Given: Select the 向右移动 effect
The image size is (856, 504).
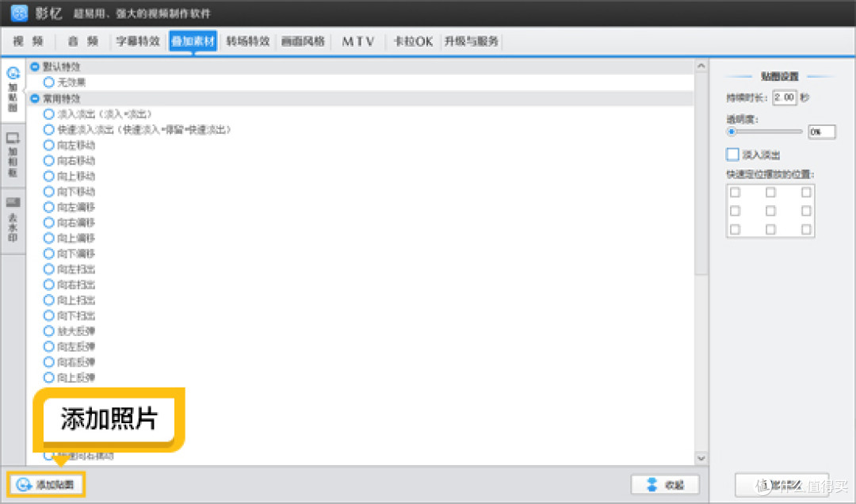Looking at the screenshot, I should coord(48,161).
